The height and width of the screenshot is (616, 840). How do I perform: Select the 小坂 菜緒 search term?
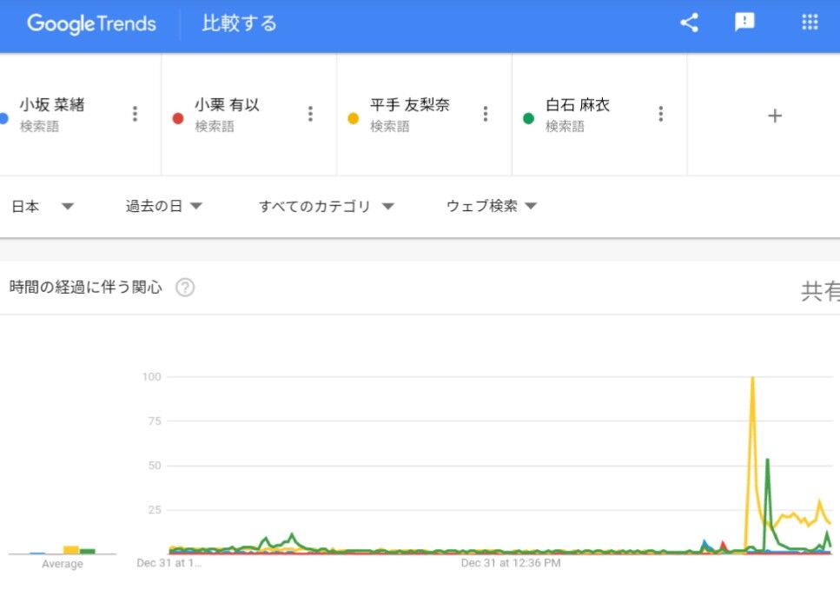[x=52, y=105]
